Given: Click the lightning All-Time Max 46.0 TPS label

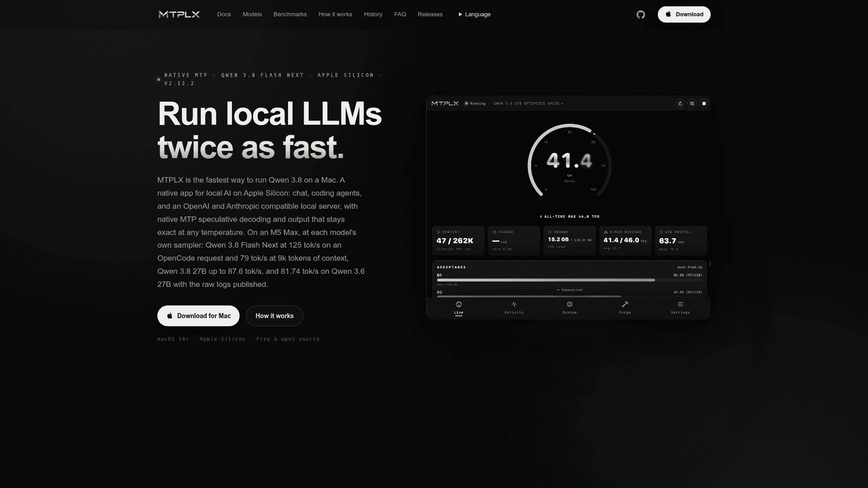Looking at the screenshot, I should tap(570, 216).
